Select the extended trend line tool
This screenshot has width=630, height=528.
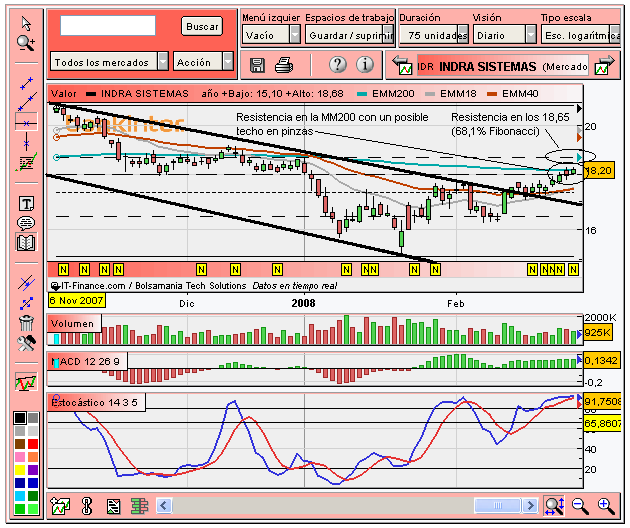pos(27,101)
